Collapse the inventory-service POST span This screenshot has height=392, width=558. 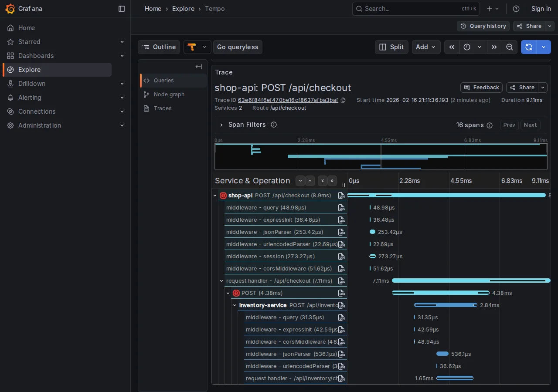pos(235,305)
